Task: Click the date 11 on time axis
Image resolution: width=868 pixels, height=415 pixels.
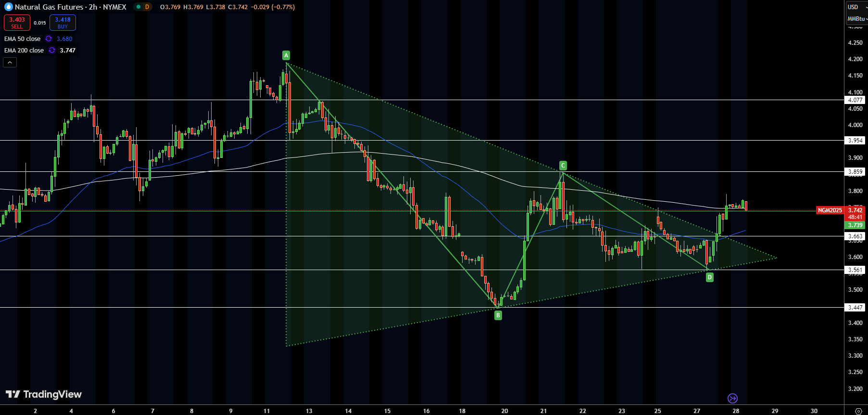Action: coord(267,411)
